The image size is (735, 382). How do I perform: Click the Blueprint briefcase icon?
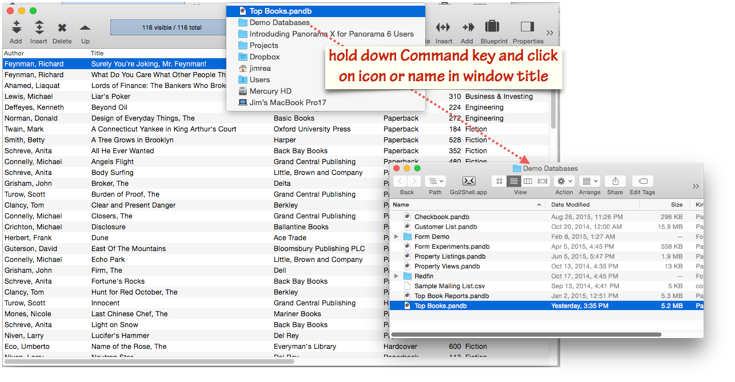(x=492, y=27)
